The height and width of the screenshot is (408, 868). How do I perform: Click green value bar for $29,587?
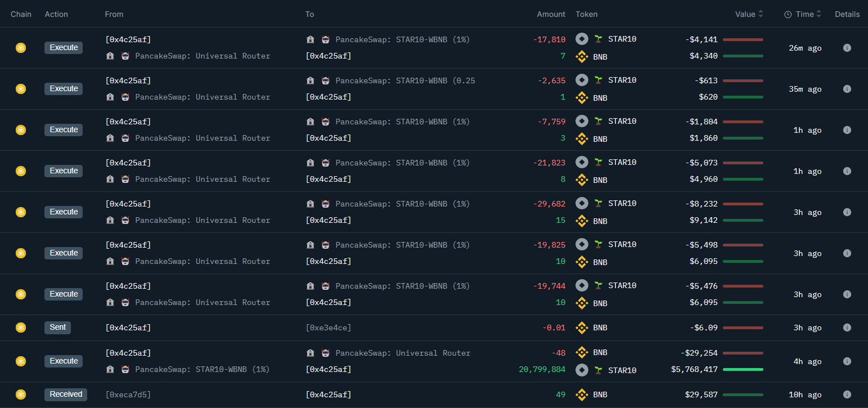click(x=743, y=394)
